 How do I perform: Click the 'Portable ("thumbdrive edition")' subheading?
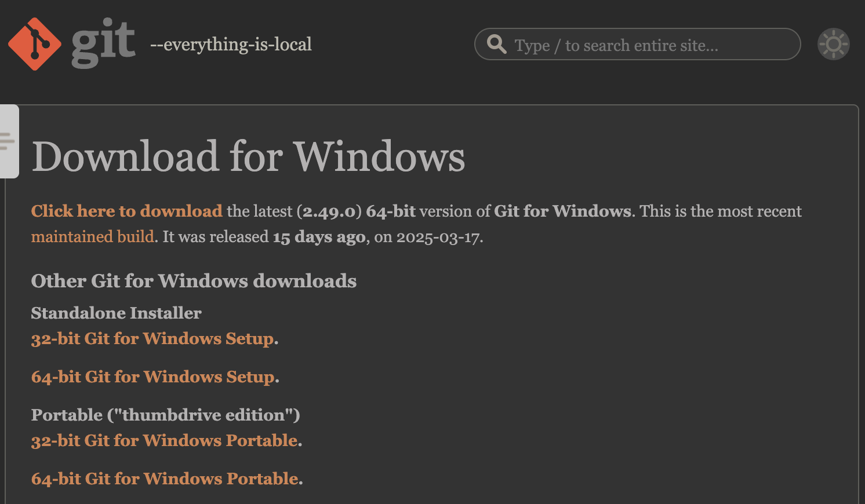pos(165,415)
